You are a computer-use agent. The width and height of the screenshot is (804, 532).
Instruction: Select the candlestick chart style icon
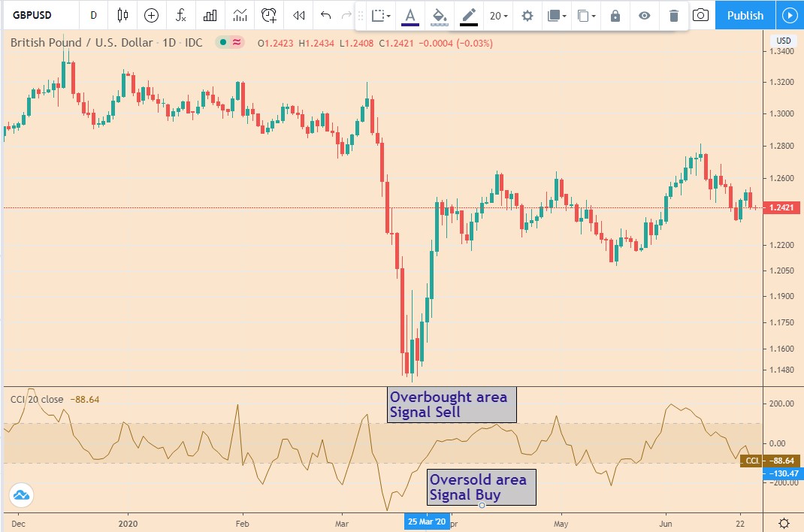click(122, 15)
